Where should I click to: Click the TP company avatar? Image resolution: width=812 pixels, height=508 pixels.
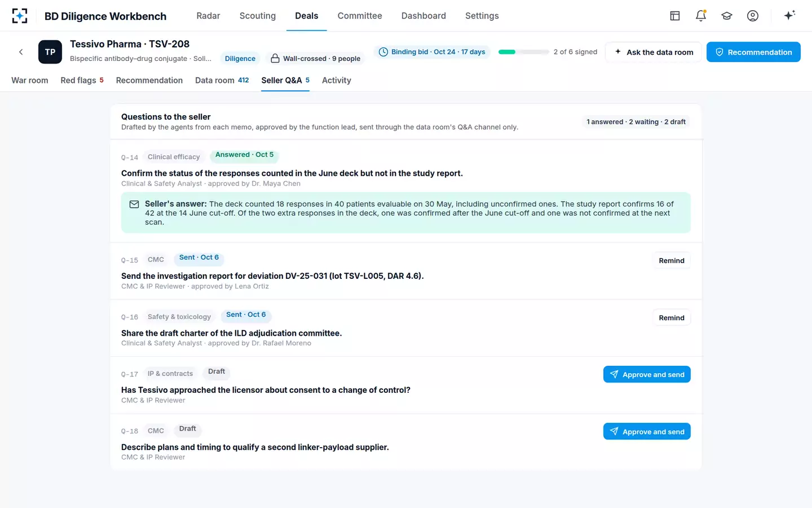coord(50,52)
